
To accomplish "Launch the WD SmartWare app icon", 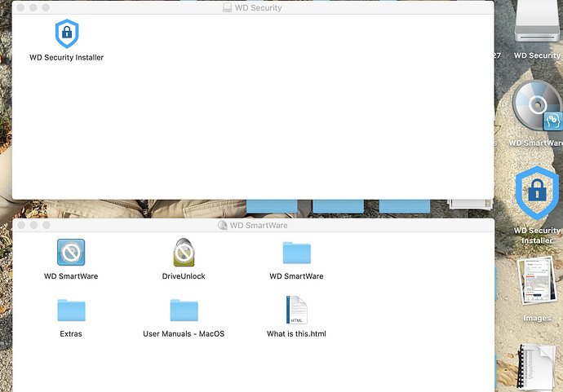I will click(x=71, y=252).
